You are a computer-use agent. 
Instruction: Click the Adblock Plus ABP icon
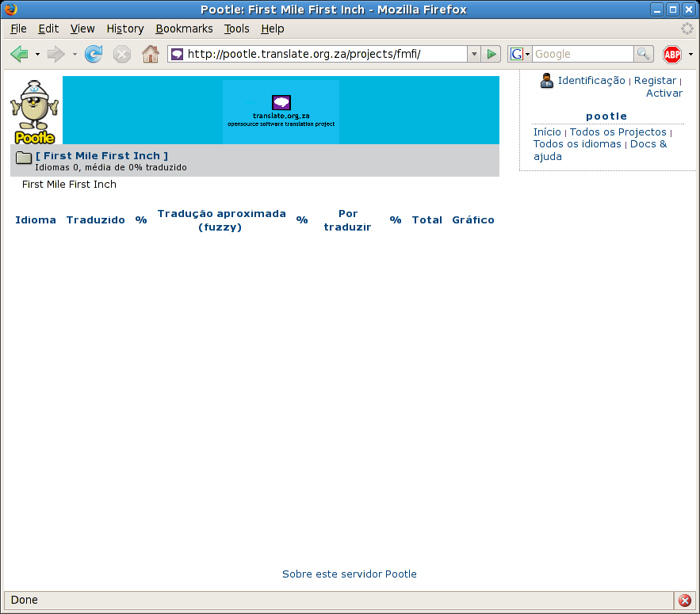click(x=672, y=55)
